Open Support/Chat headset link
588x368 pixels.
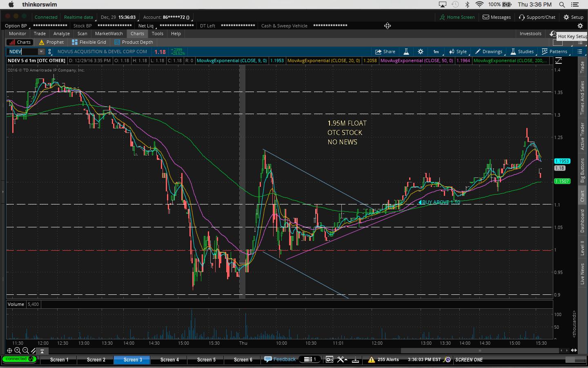(537, 17)
